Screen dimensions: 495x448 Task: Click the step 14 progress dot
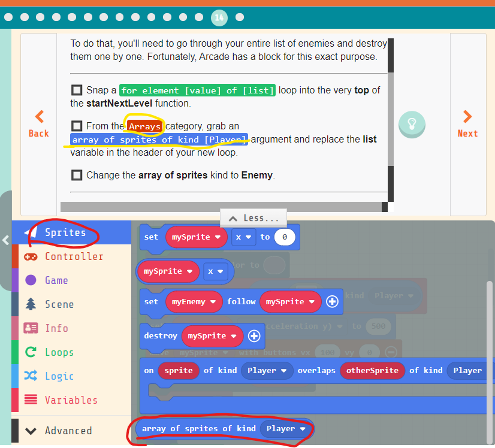click(x=219, y=17)
